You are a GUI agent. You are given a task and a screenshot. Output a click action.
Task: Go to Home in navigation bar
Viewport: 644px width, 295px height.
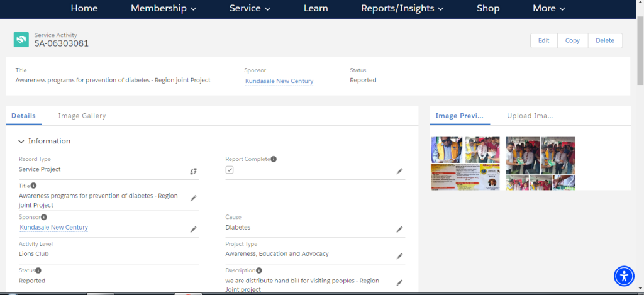[84, 8]
